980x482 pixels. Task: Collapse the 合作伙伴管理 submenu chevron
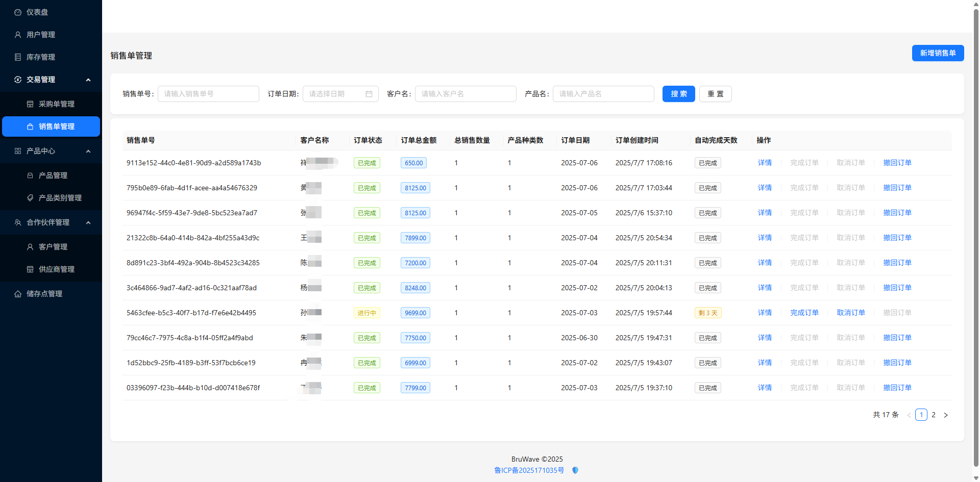[88, 222]
